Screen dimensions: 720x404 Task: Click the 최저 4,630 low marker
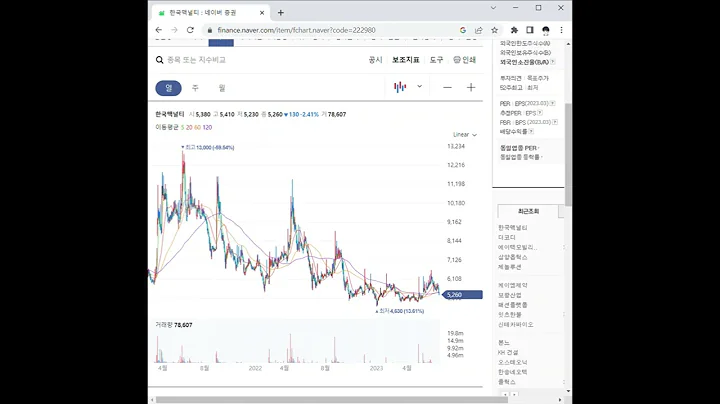pos(400,311)
